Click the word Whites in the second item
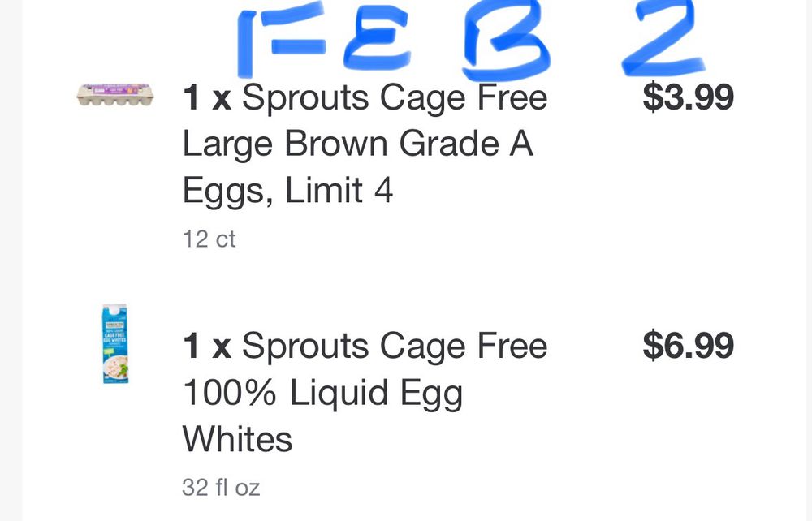Image resolution: width=812 pixels, height=521 pixels. coord(237,439)
